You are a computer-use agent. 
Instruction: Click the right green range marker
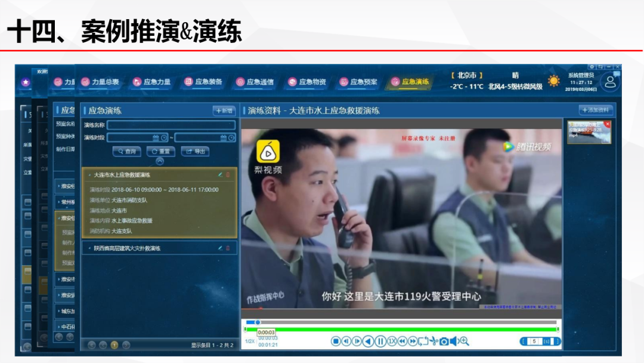coord(558,330)
